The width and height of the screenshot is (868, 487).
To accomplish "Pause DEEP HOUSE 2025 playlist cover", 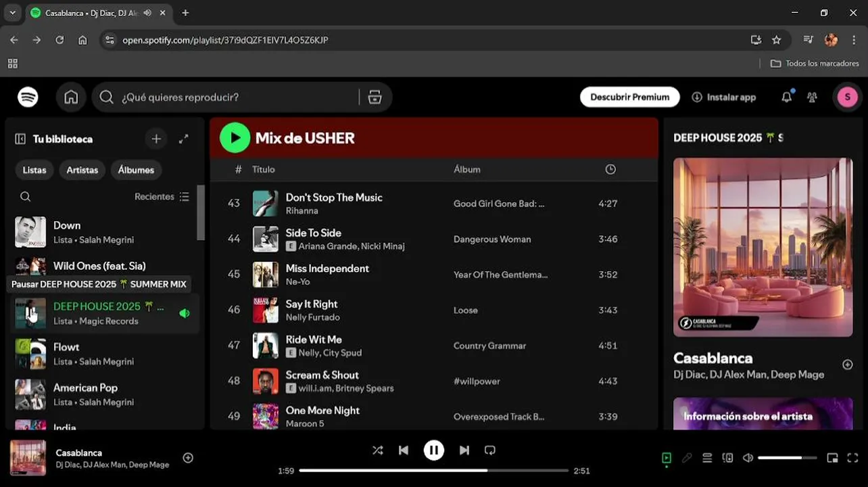I will pyautogui.click(x=30, y=313).
